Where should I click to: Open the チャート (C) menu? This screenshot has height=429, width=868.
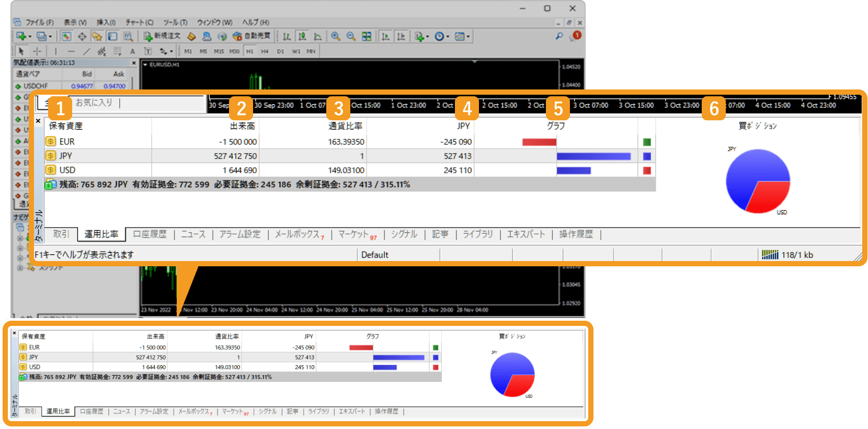(139, 22)
